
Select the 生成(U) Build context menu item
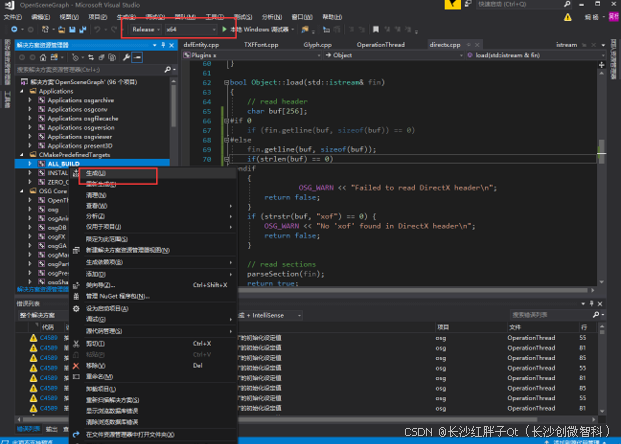point(96,173)
